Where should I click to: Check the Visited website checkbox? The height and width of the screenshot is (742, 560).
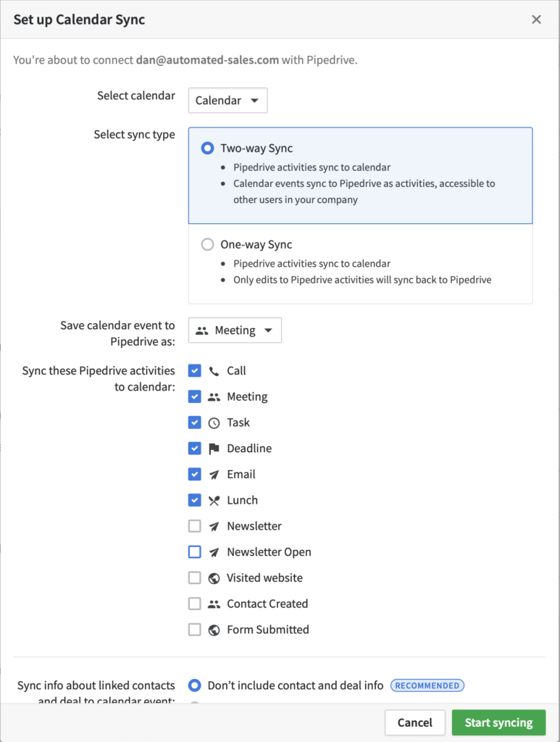[x=194, y=578]
